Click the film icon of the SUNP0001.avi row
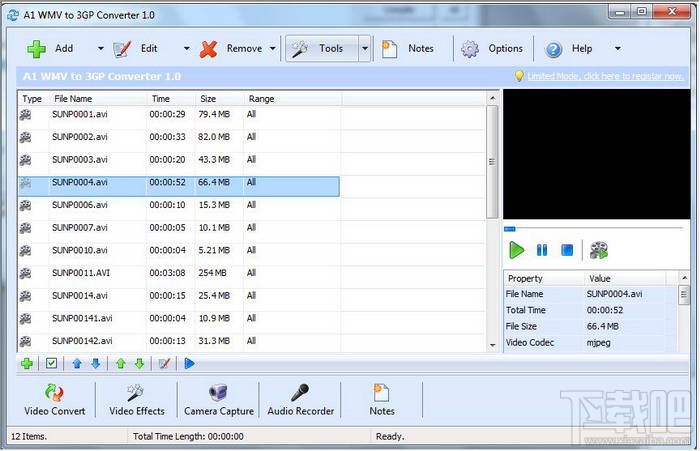700x451 pixels. click(25, 115)
